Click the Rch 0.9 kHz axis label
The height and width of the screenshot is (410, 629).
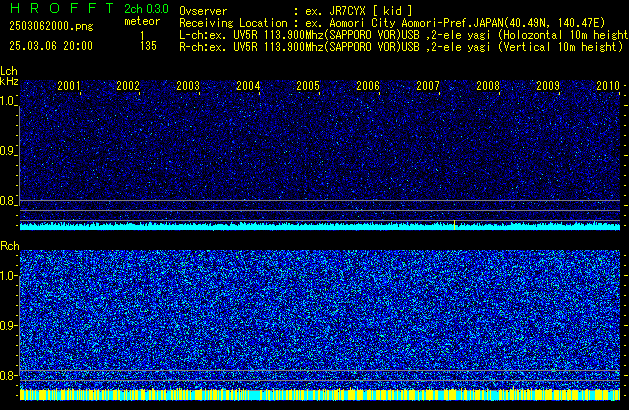(8, 325)
